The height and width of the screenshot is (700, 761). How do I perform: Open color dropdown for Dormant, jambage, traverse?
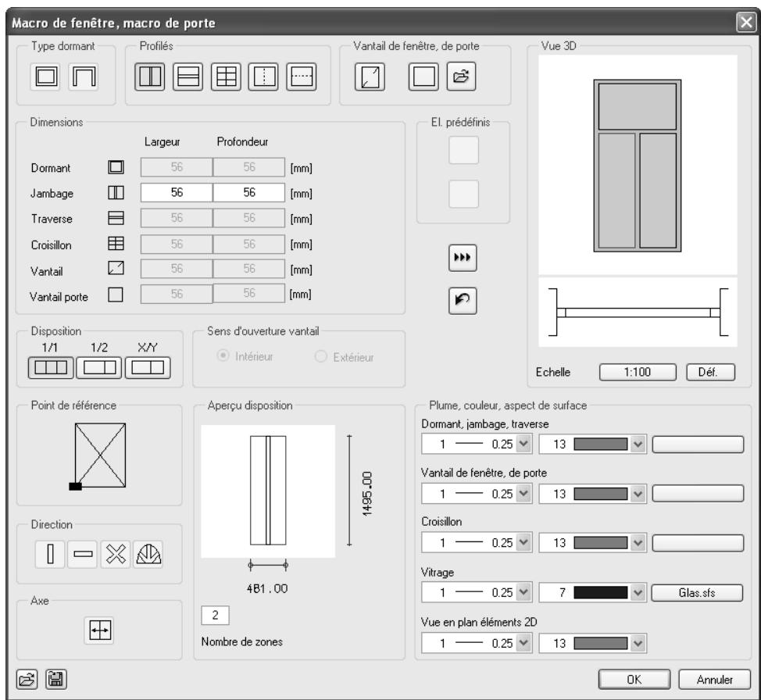click(638, 444)
